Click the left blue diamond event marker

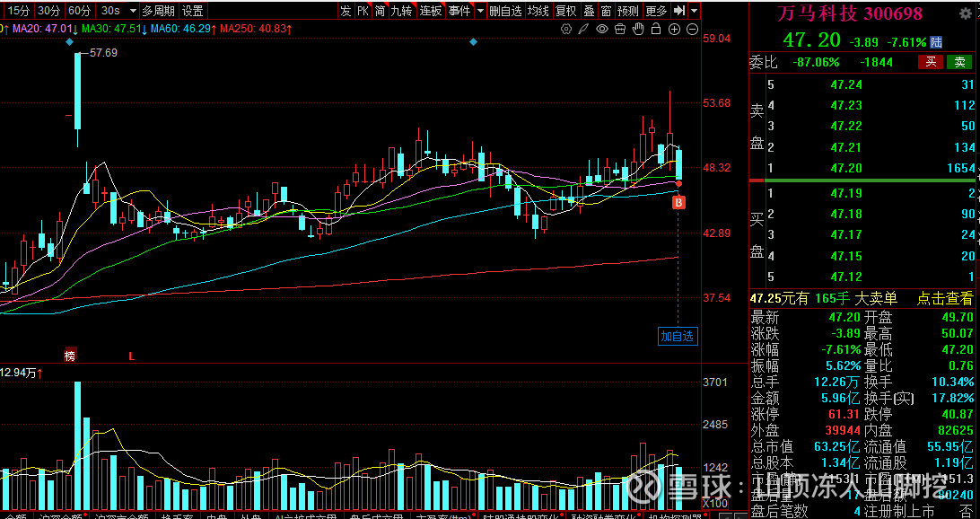[69, 42]
